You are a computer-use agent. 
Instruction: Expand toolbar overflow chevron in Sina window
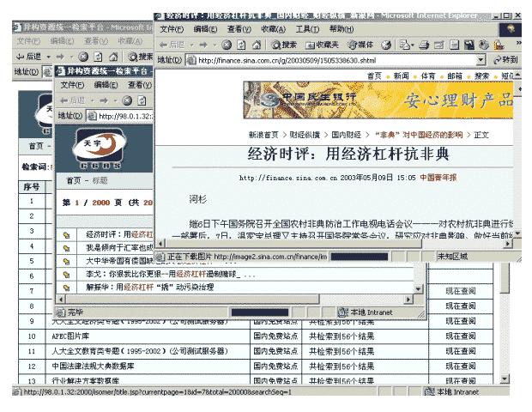(518, 43)
